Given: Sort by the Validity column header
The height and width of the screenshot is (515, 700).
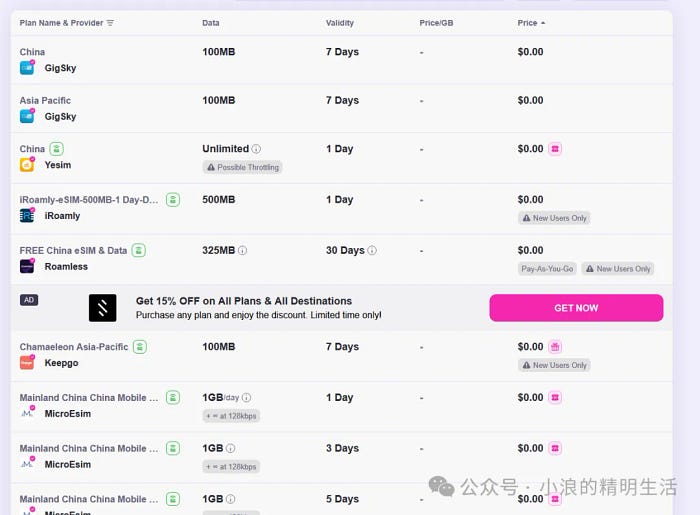Looking at the screenshot, I should (340, 23).
